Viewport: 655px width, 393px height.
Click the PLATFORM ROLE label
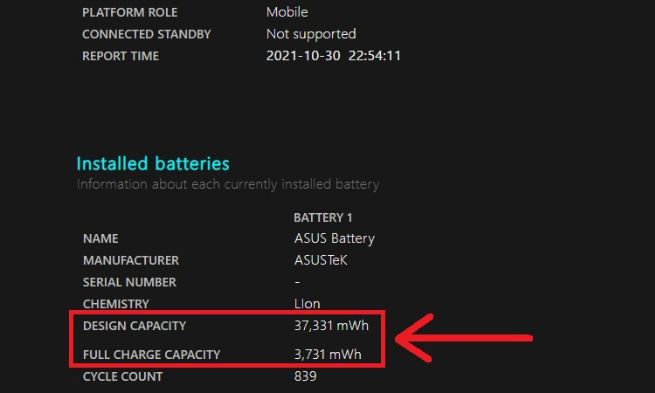[130, 13]
